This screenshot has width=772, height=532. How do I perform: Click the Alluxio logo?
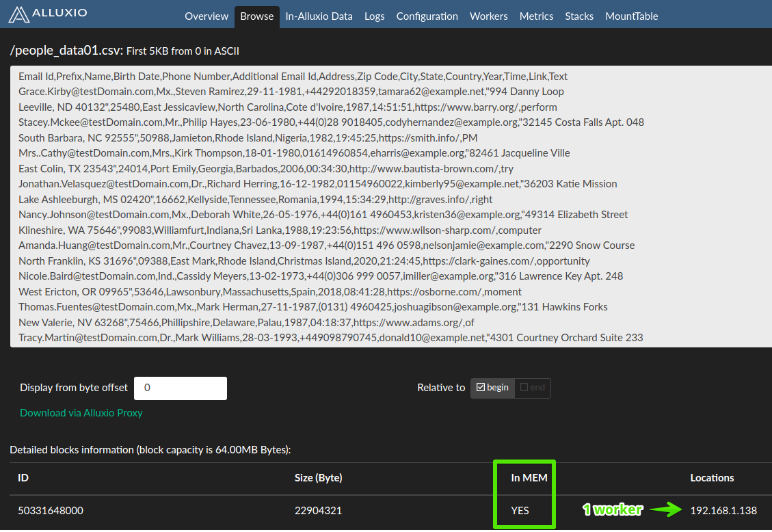pos(48,14)
